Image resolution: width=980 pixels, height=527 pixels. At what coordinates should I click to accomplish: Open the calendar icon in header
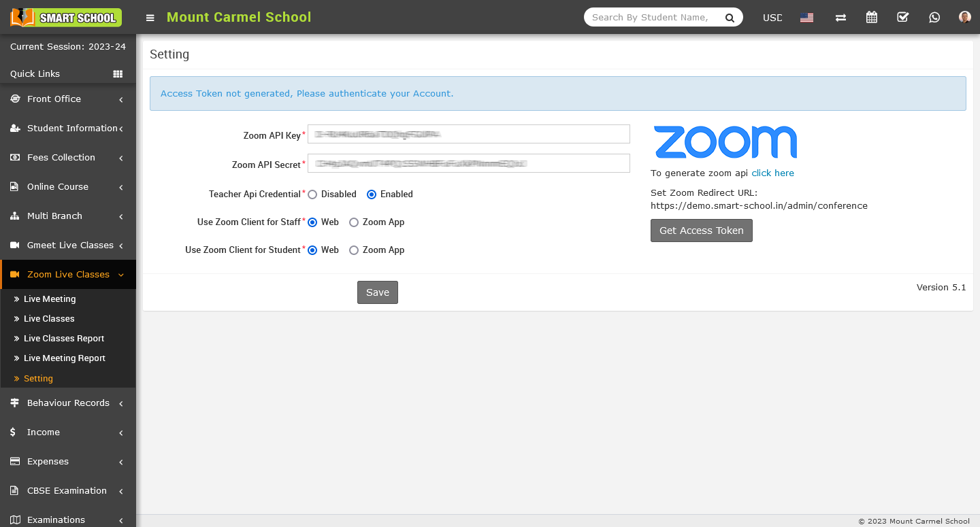click(871, 18)
